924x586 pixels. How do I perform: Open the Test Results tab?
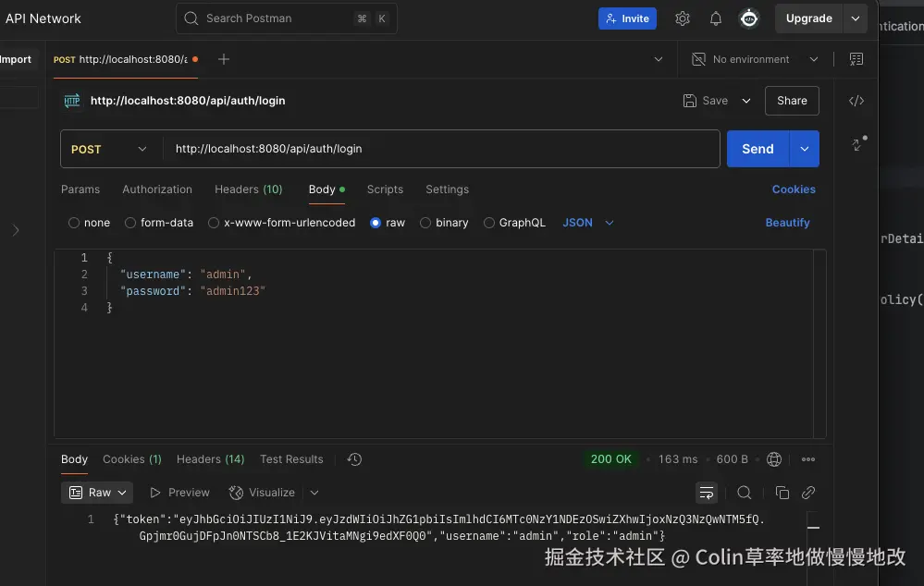[291, 459]
